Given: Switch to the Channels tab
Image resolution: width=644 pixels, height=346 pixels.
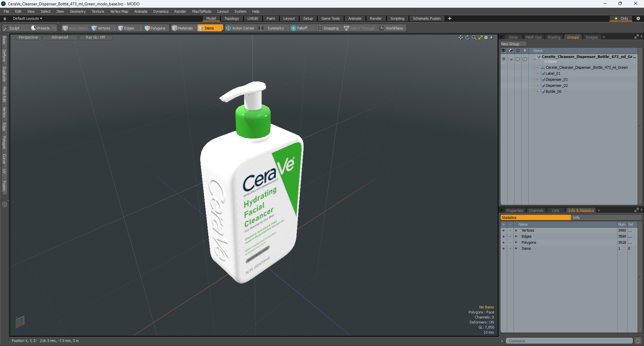Looking at the screenshot, I should (x=536, y=211).
